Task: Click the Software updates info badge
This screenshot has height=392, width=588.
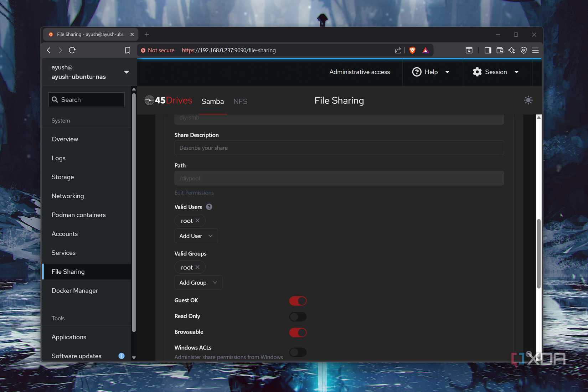Action: 122,356
